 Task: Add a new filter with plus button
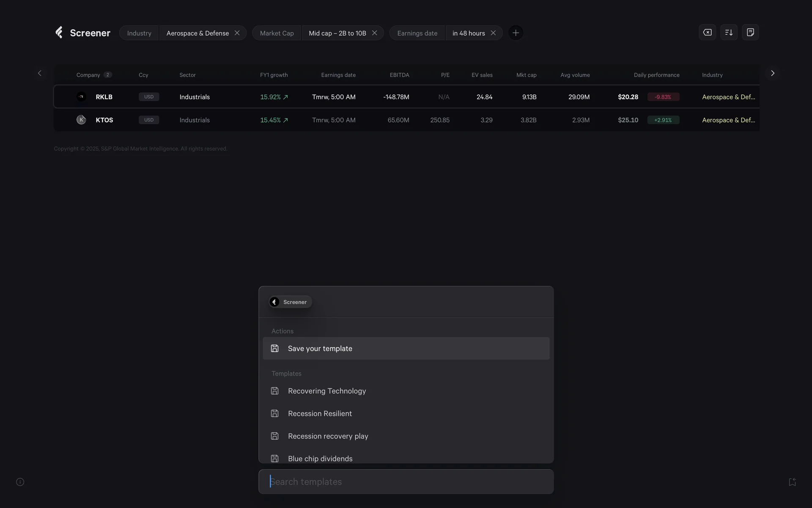point(516,33)
